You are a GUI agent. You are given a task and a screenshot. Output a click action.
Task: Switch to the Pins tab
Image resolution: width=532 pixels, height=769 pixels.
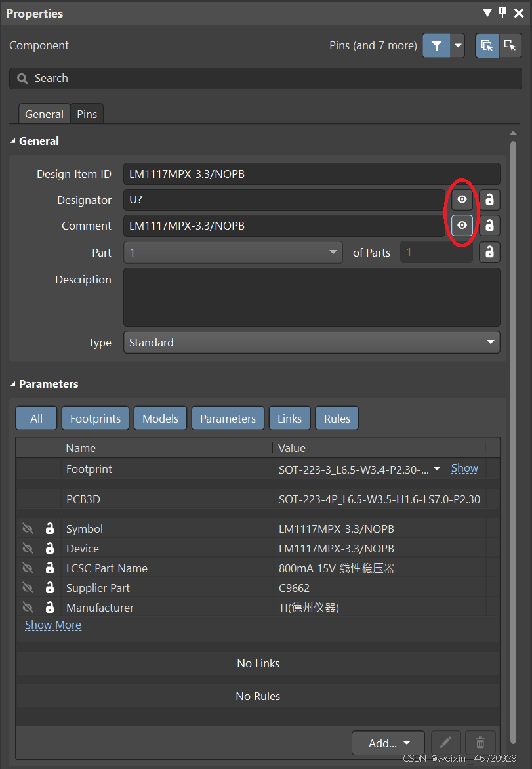(x=87, y=114)
